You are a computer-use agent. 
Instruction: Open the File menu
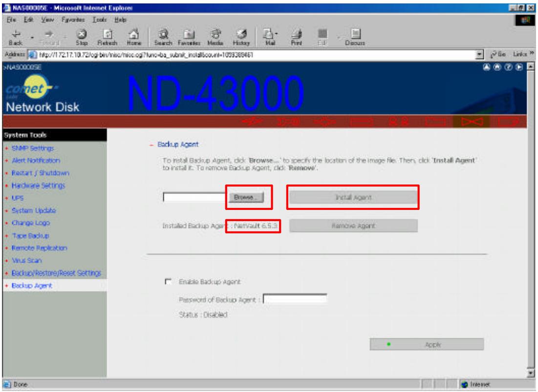11,20
